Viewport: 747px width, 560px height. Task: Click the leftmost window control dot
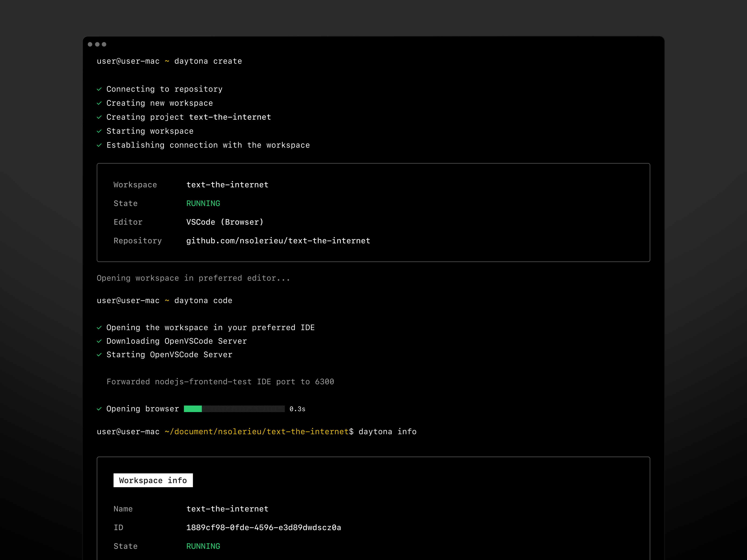tap(90, 44)
